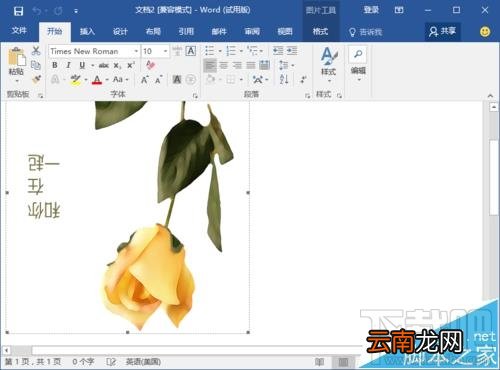The height and width of the screenshot is (370, 500).
Task: Click the Save icon in the title bar
Action: pyautogui.click(x=18, y=11)
